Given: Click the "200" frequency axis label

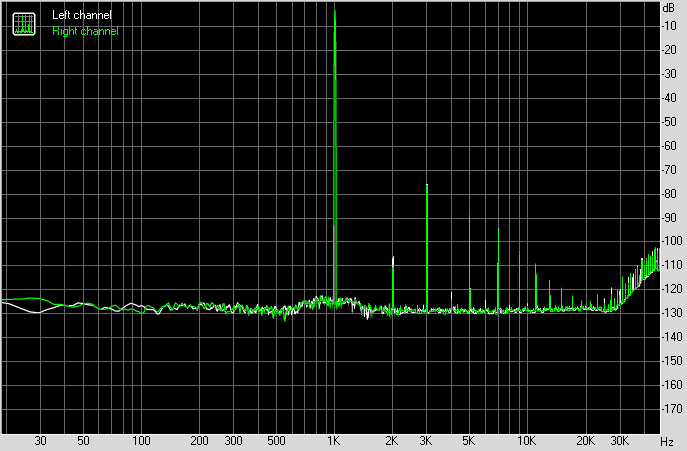Looking at the screenshot, I should (199, 440).
